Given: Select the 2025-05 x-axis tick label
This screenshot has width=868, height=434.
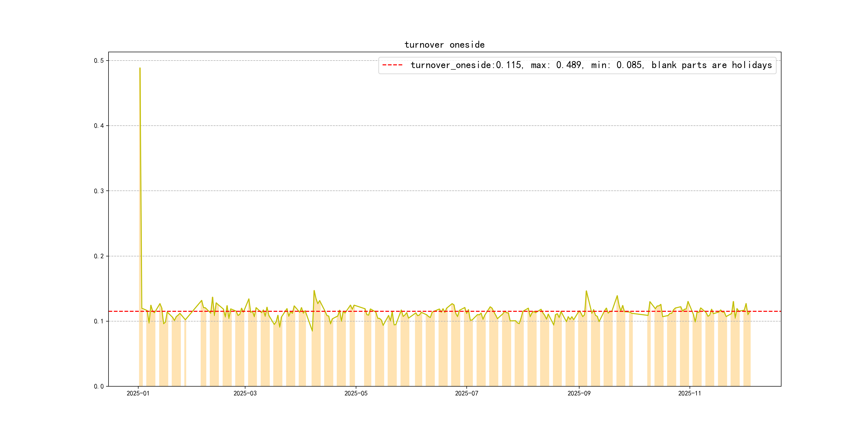Looking at the screenshot, I should (x=356, y=393).
